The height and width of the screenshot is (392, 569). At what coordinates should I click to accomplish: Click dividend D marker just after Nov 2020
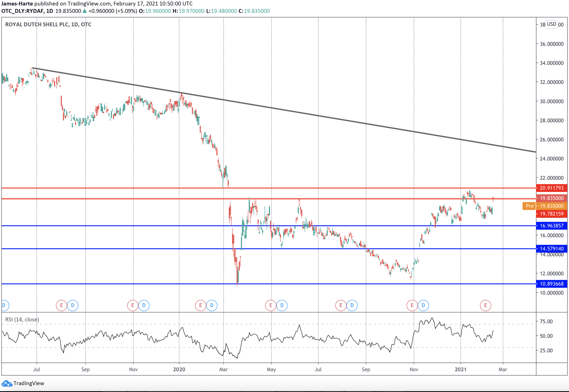coord(423,305)
